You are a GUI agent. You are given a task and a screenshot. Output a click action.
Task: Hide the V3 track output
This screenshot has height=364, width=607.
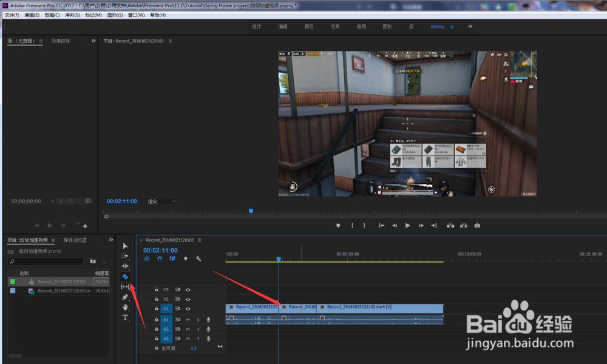click(x=188, y=290)
